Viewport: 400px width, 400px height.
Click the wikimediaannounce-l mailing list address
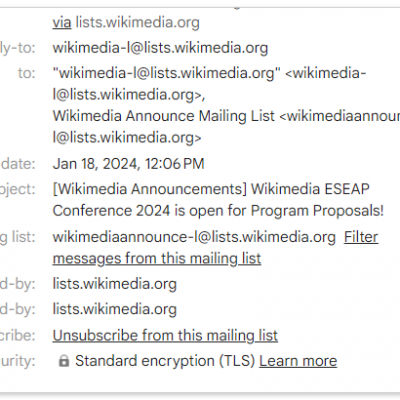[194, 237]
